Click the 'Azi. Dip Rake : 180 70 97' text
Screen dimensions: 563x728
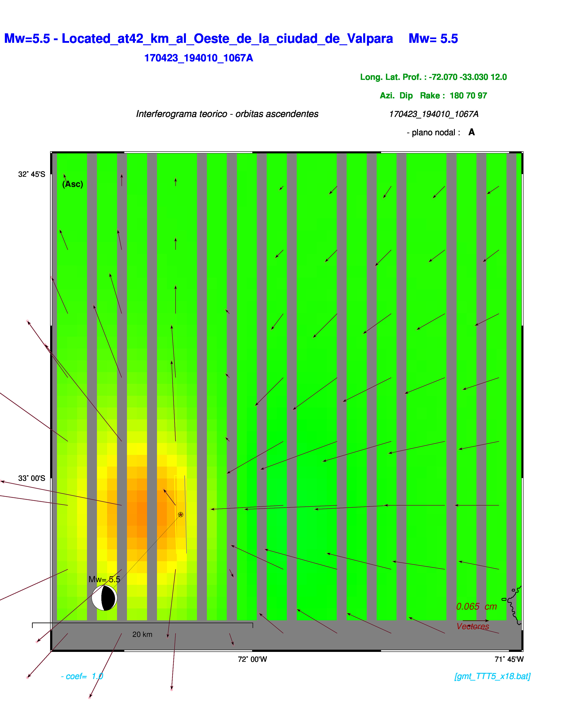433,96
